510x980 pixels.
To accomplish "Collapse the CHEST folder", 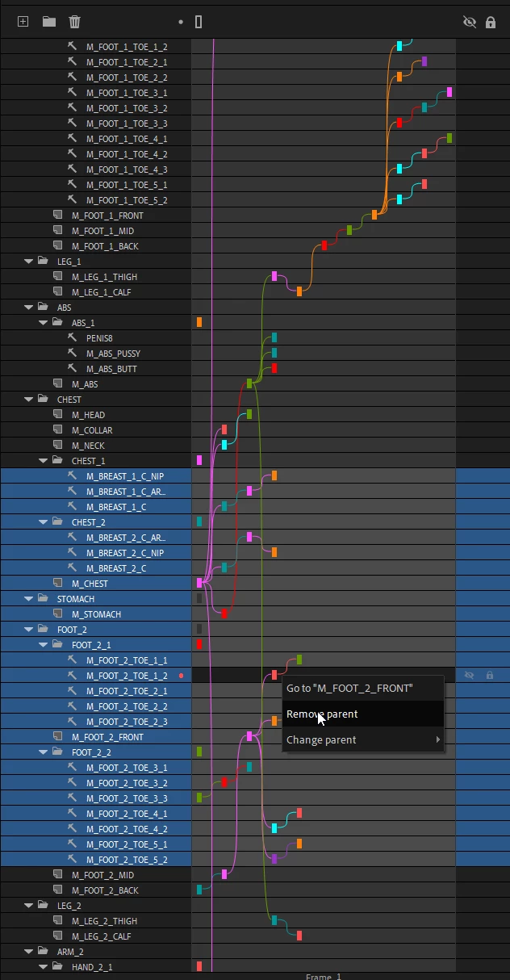I will click(29, 400).
